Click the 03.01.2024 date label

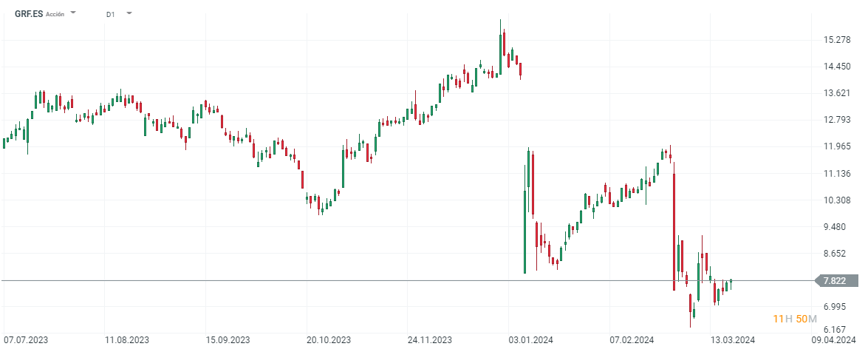click(x=532, y=340)
